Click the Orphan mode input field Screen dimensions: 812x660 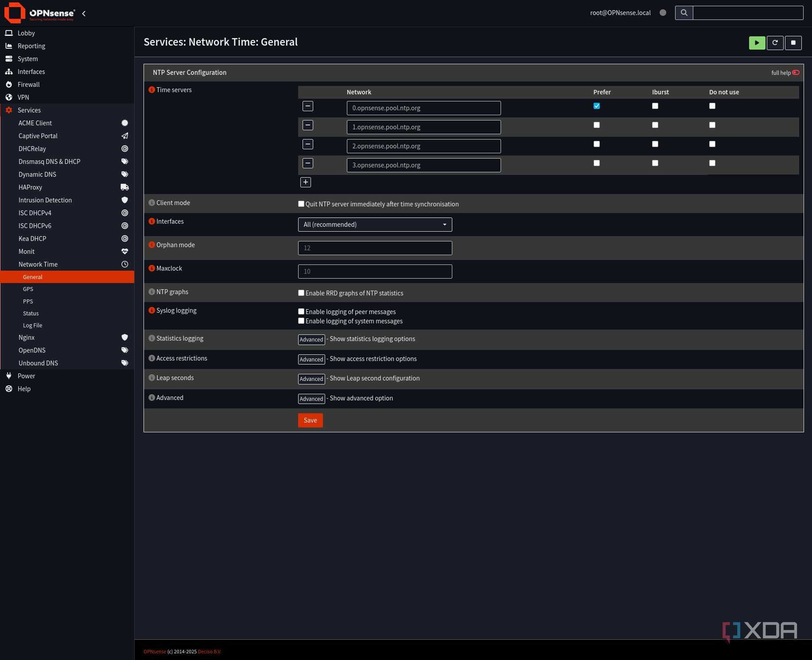click(375, 248)
